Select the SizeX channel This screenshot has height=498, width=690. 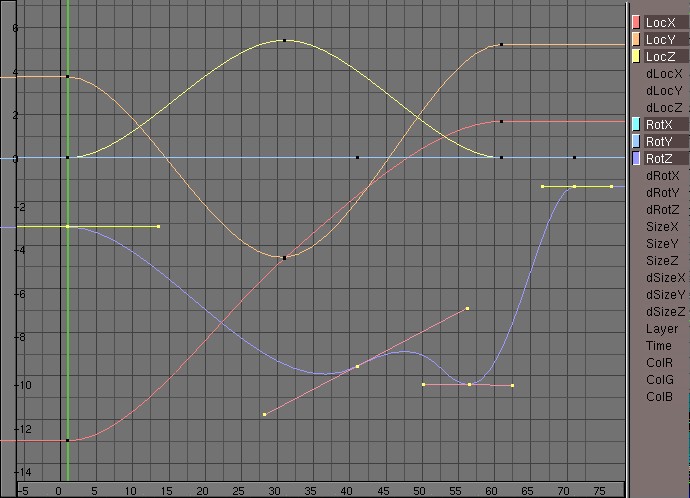[x=662, y=227]
